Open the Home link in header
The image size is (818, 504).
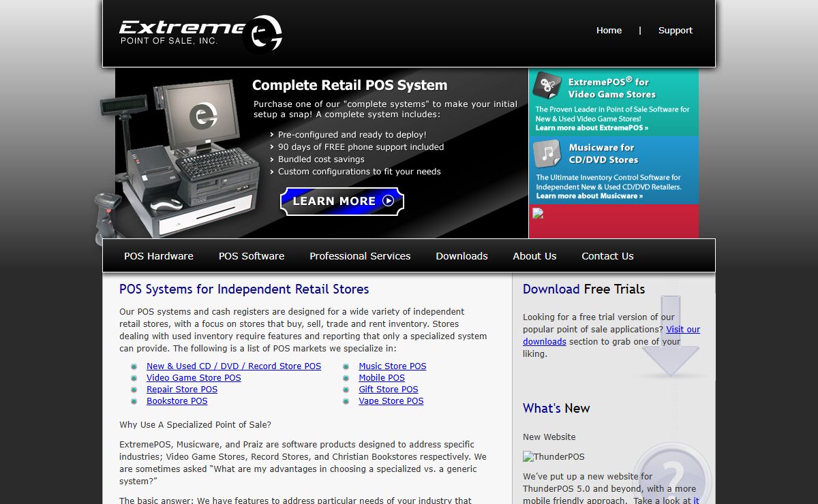click(x=609, y=30)
